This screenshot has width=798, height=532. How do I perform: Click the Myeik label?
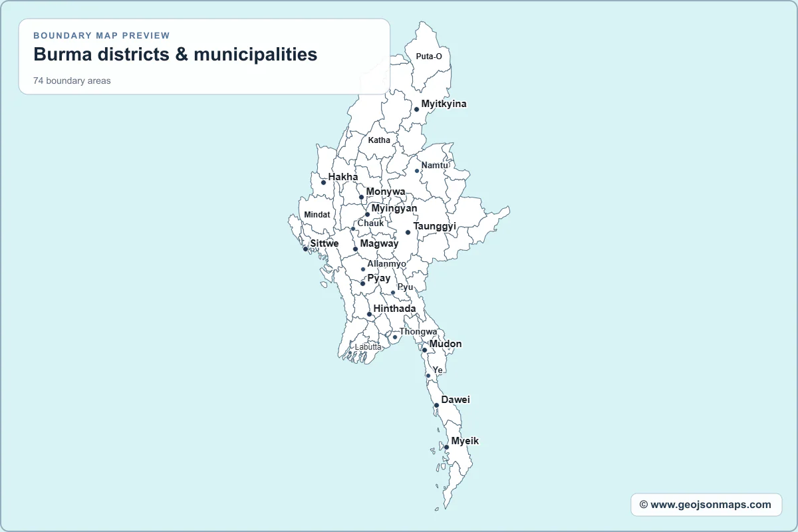click(465, 441)
